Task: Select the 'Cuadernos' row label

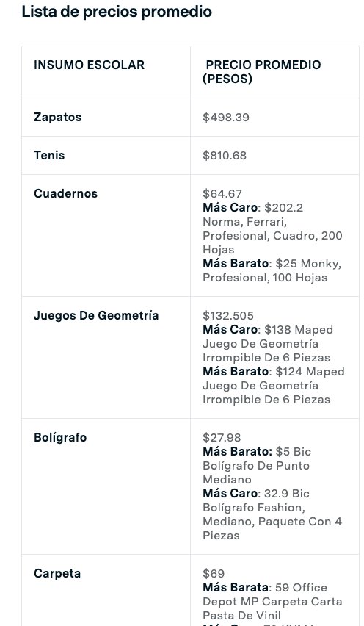Action: tap(66, 193)
